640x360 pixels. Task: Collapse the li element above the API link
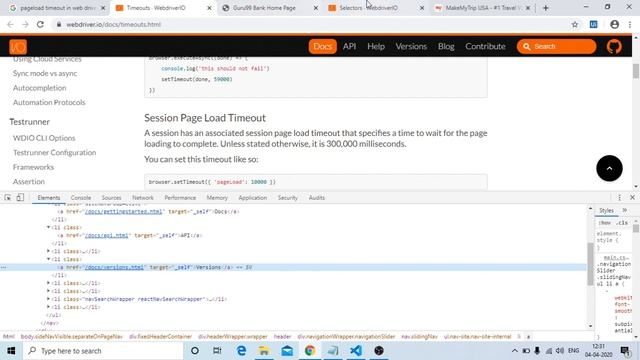point(49,227)
